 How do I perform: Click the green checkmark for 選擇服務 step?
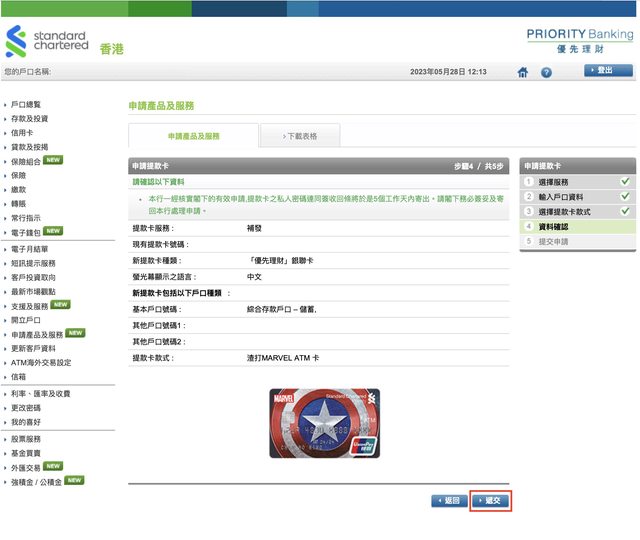tap(624, 182)
